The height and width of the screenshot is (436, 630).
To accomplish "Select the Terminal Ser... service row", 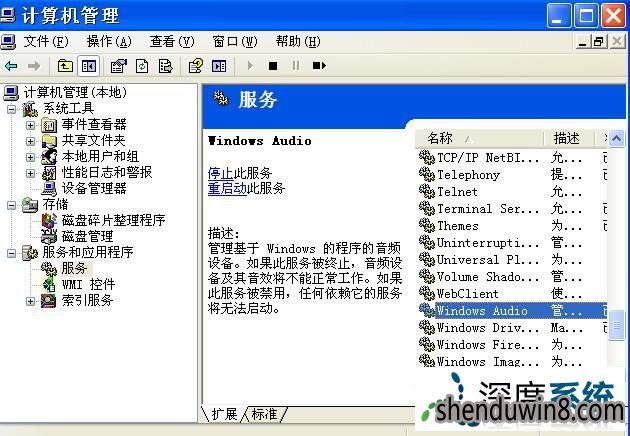I will pyautogui.click(x=512, y=209).
